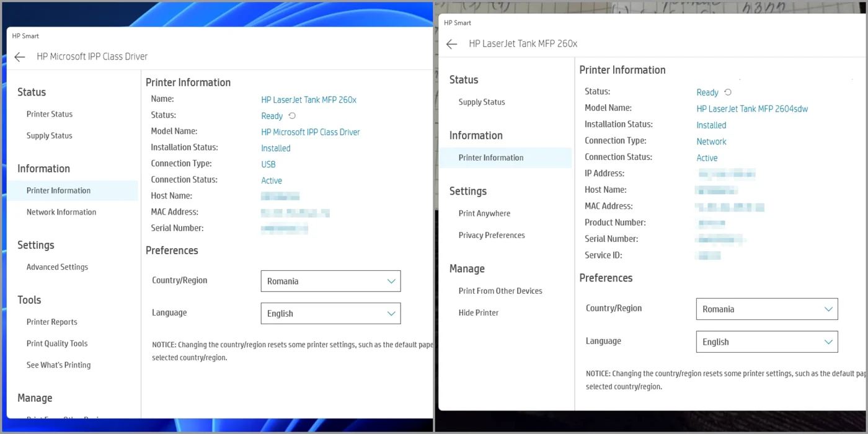Open Print From Other Devices in right window
Viewport: 868px width, 434px height.
click(x=500, y=291)
